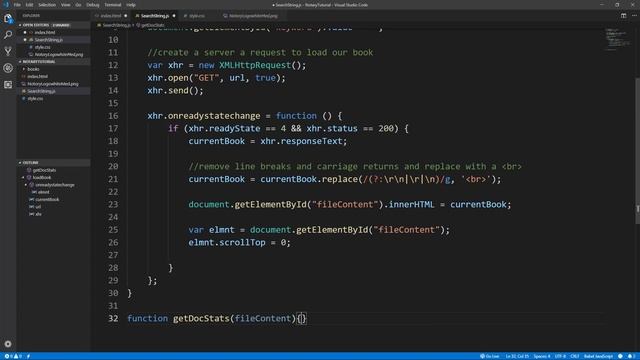
Task: Click line number 21 in the gutter
Action: point(113,179)
